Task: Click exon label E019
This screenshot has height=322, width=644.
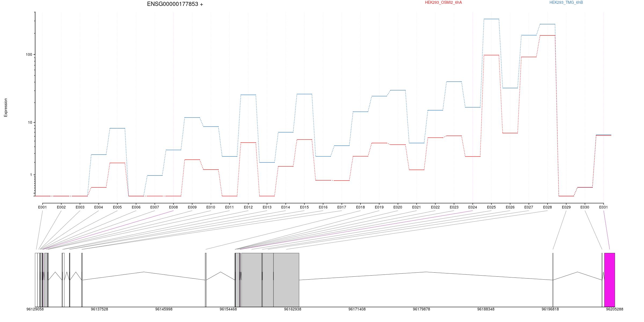Action: point(379,207)
